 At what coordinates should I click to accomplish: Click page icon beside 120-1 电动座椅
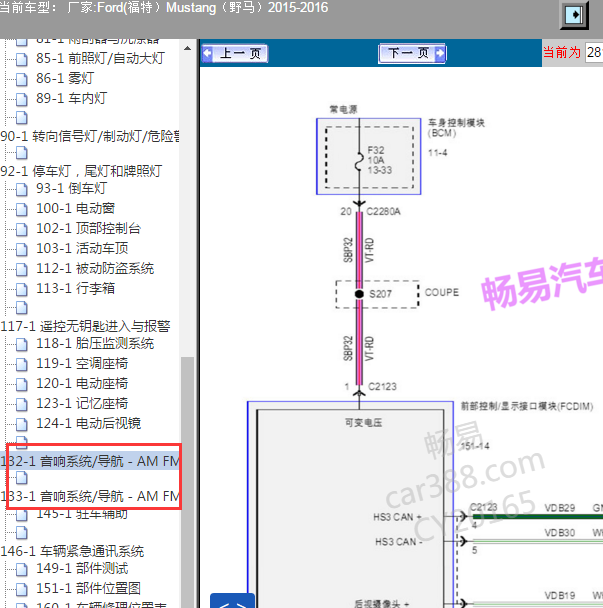pos(22,384)
